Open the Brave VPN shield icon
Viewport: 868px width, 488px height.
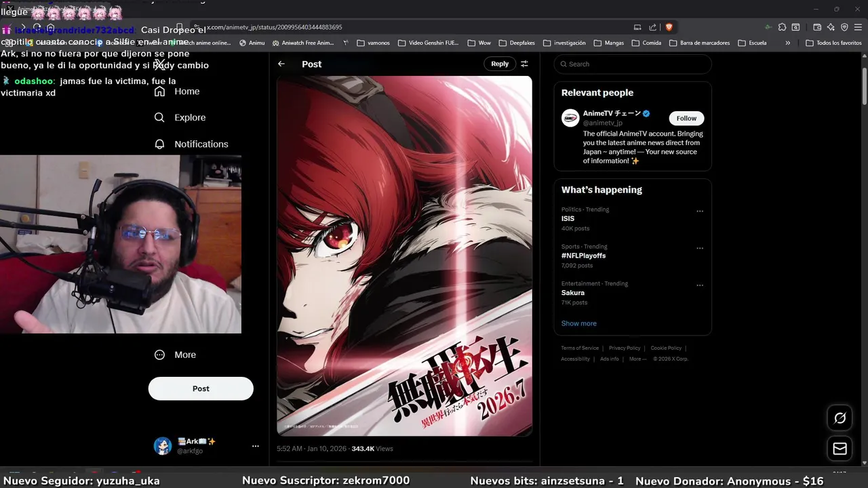pos(844,27)
